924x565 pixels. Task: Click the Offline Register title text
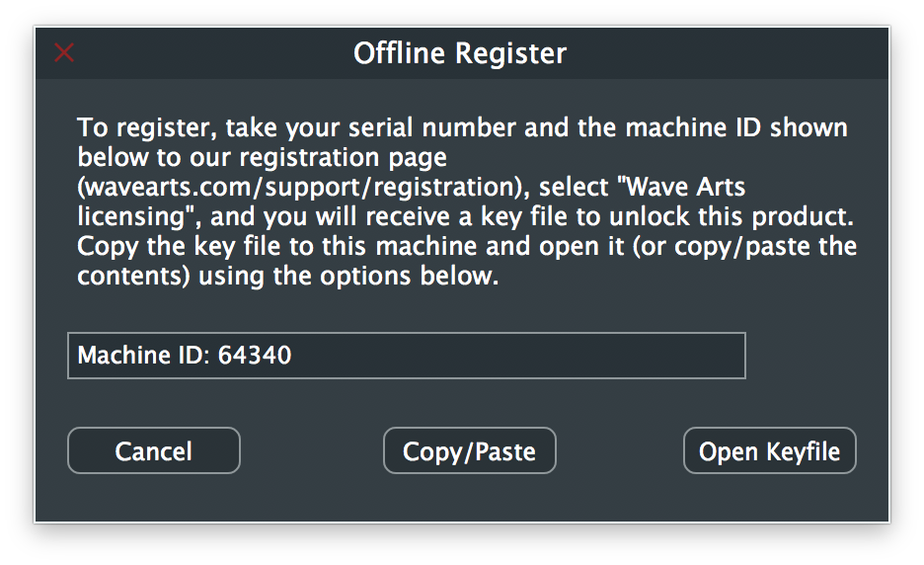click(460, 53)
